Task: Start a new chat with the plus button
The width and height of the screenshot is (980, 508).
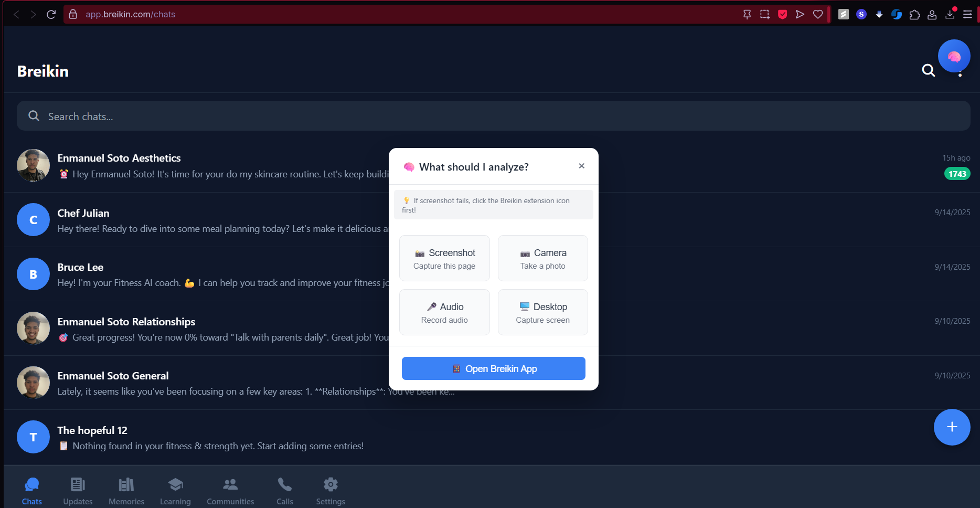Action: pos(952,427)
